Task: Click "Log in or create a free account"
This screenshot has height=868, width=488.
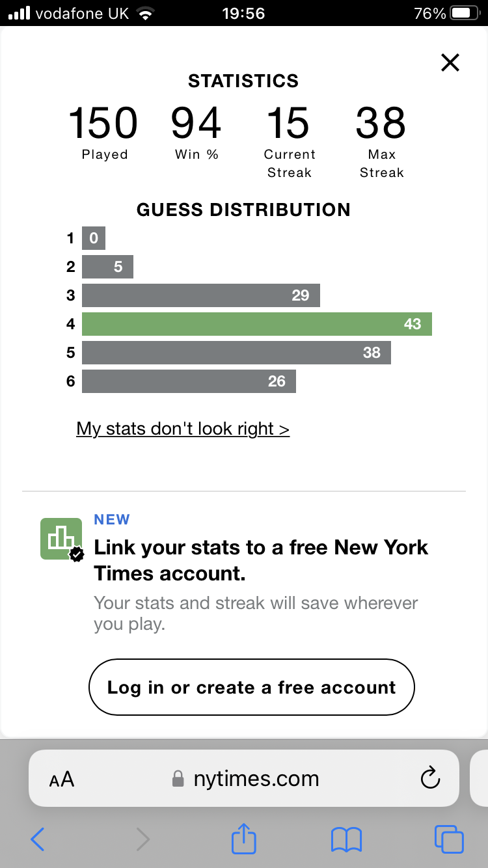Action: point(251,687)
